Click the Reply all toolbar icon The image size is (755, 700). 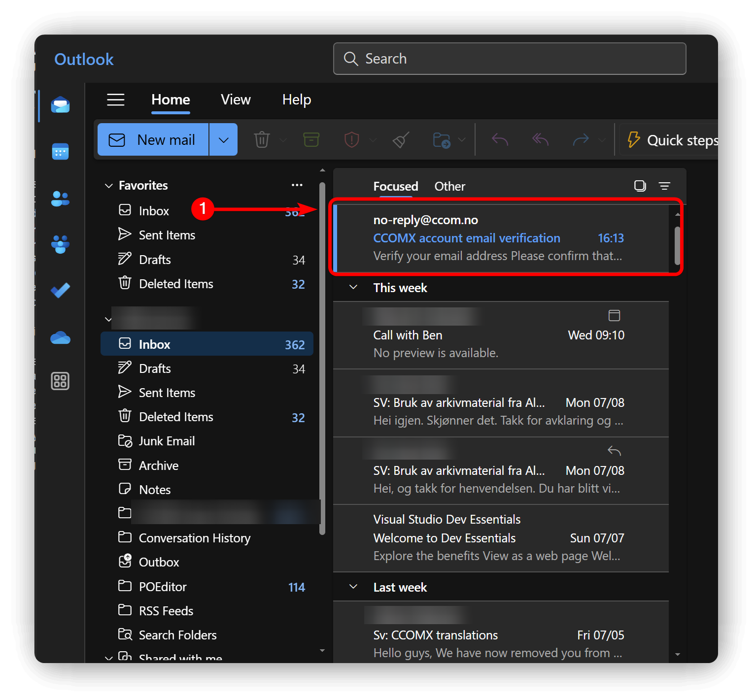[x=541, y=140]
